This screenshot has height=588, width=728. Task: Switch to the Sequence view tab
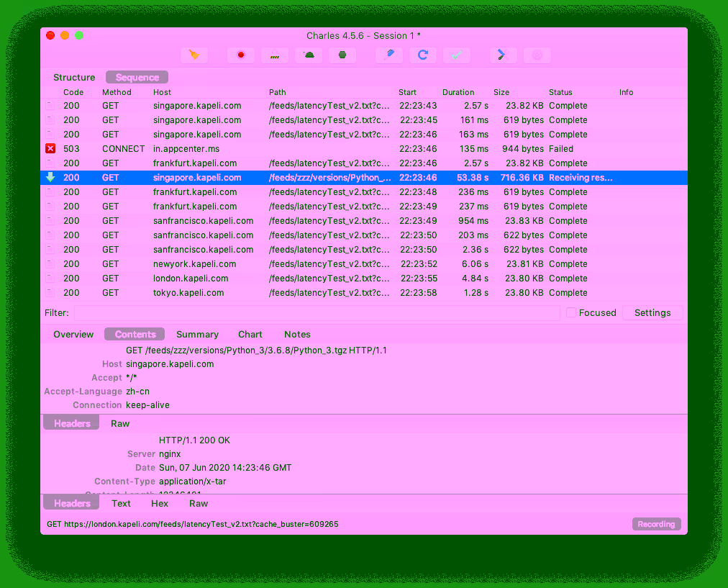tap(137, 78)
